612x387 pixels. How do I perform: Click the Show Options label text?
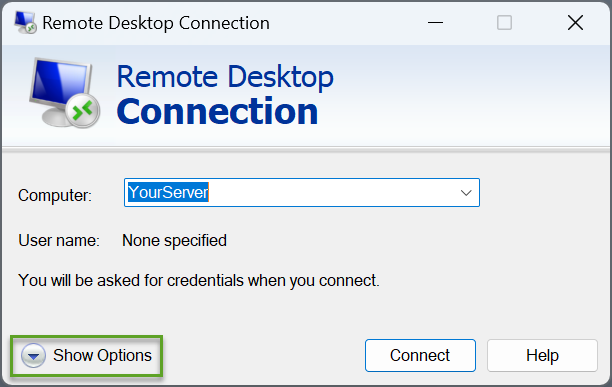[102, 355]
